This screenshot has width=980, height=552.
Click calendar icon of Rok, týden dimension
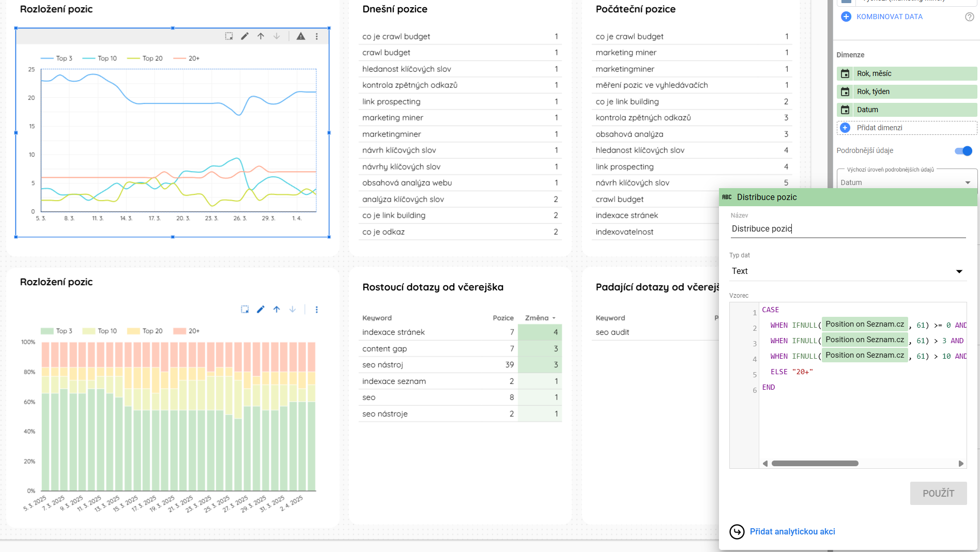pyautogui.click(x=845, y=91)
